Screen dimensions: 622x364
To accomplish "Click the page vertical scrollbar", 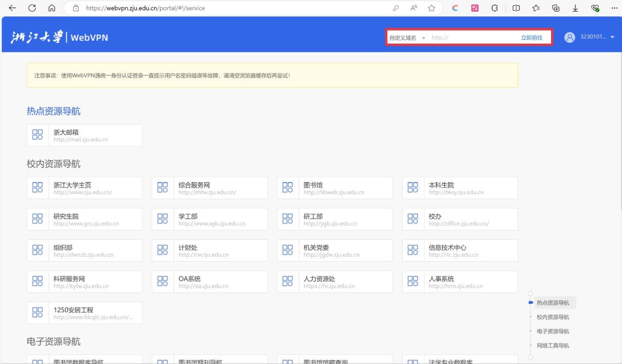I will 619,146.
